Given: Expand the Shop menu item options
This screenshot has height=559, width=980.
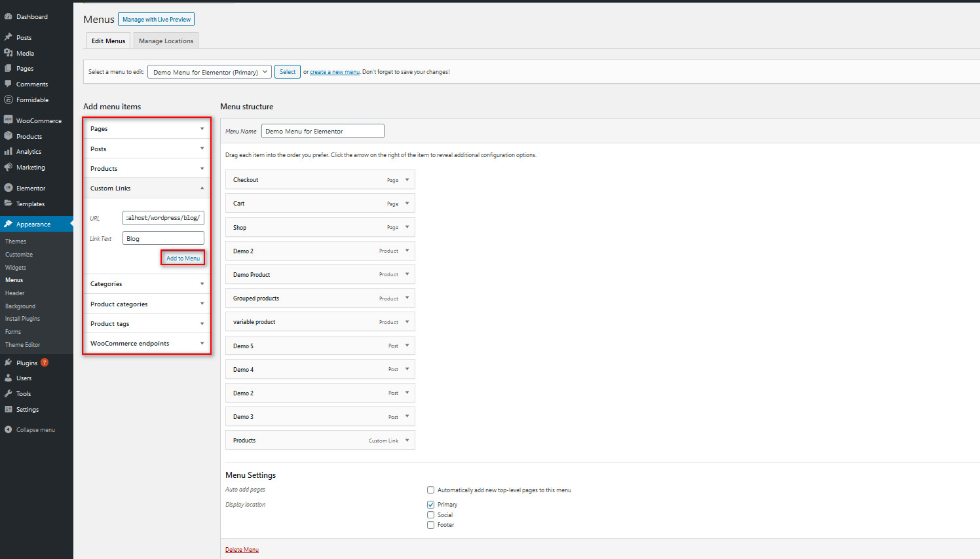Looking at the screenshot, I should coord(407,227).
